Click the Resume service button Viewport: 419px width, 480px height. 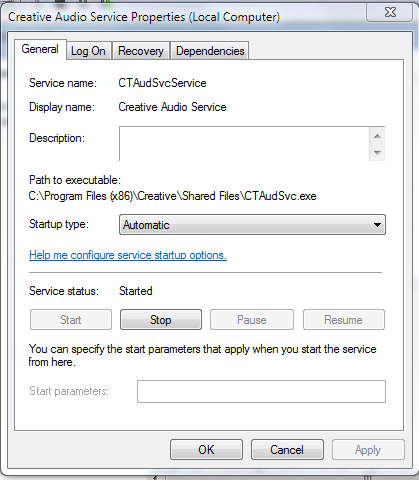point(344,320)
